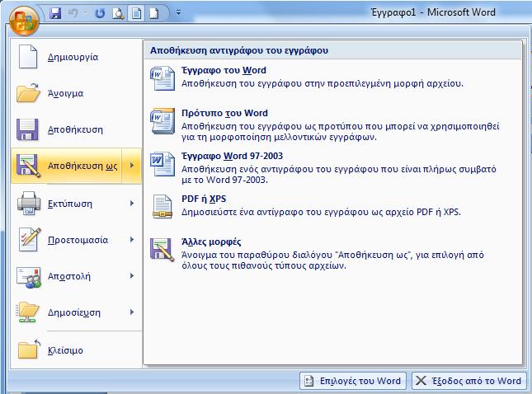The height and width of the screenshot is (394, 532).
Task: Click Word document icon beside Έγγραφο του Word
Action: (162, 78)
